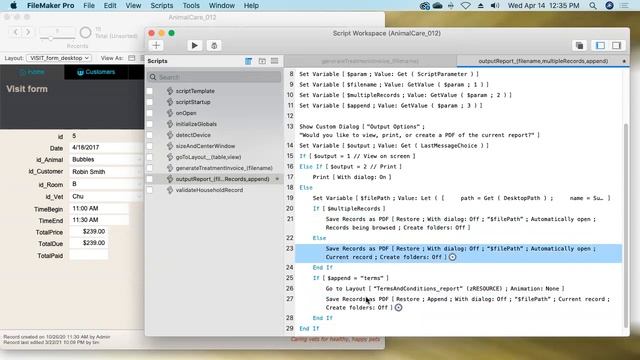The height and width of the screenshot is (360, 640).
Task: Open Spotlight search in menu bar
Action: tap(593, 6)
